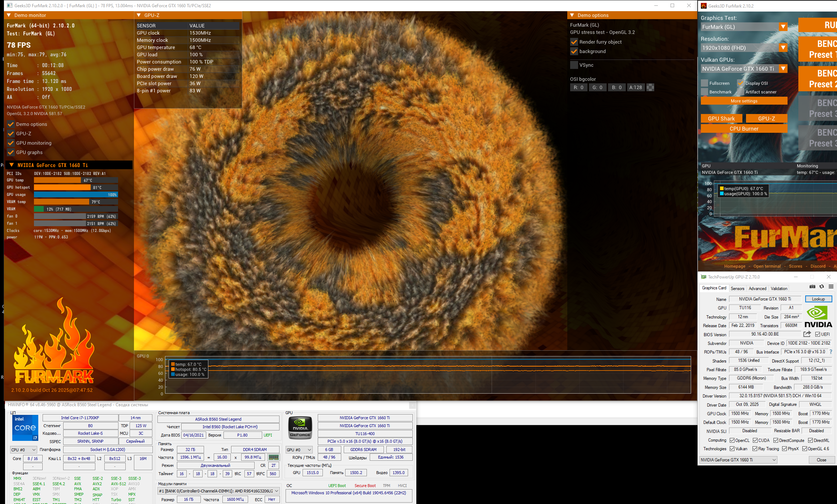Viewport: 837px width, 504px height.
Task: Switch to the Sensors tab in GPU-Z
Action: 737,289
